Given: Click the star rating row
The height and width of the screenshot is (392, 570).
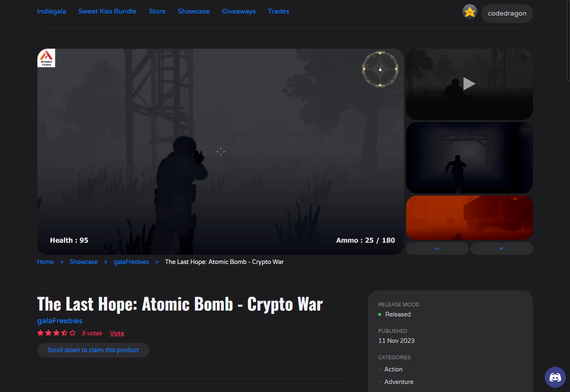Looking at the screenshot, I should (x=56, y=333).
